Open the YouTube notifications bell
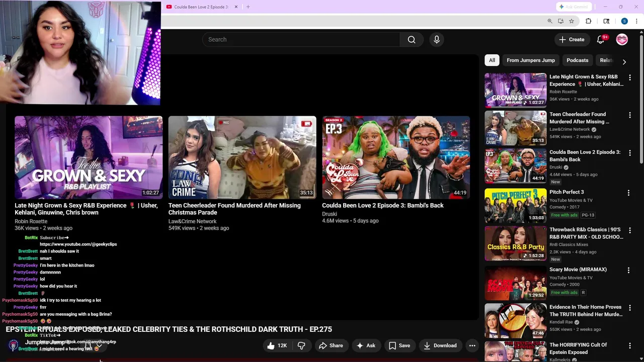The height and width of the screenshot is (362, 644). [600, 40]
